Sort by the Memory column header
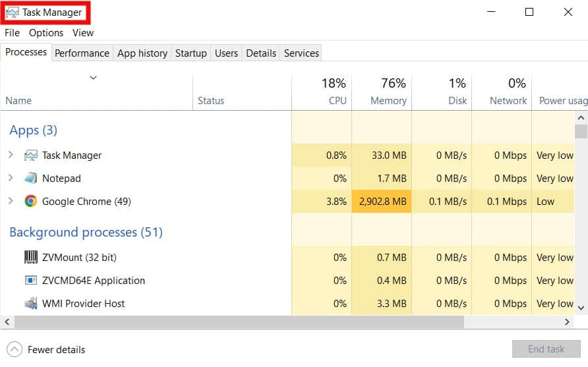This screenshot has height=367, width=588. pyautogui.click(x=382, y=92)
